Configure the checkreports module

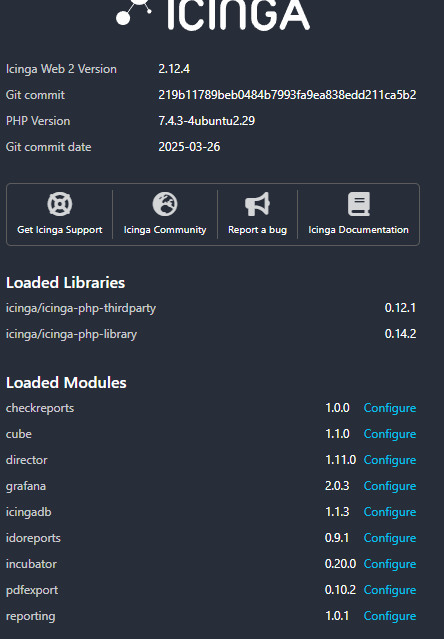coord(390,408)
